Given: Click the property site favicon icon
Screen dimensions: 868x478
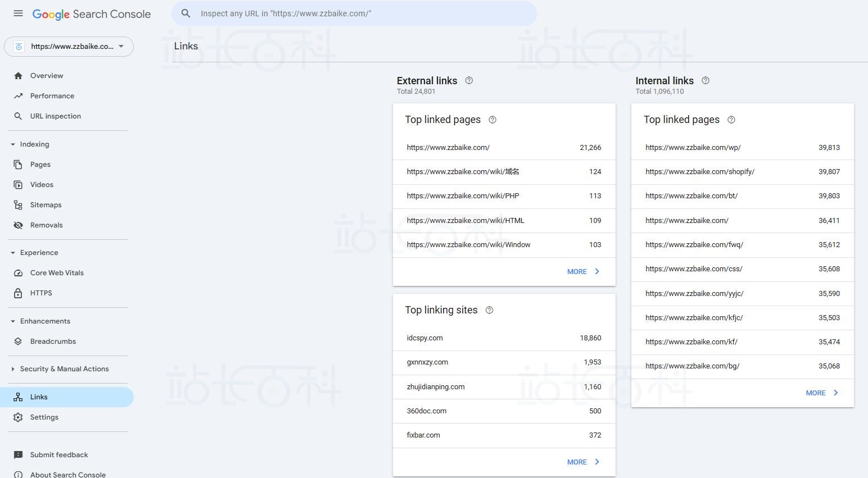Looking at the screenshot, I should [x=19, y=47].
